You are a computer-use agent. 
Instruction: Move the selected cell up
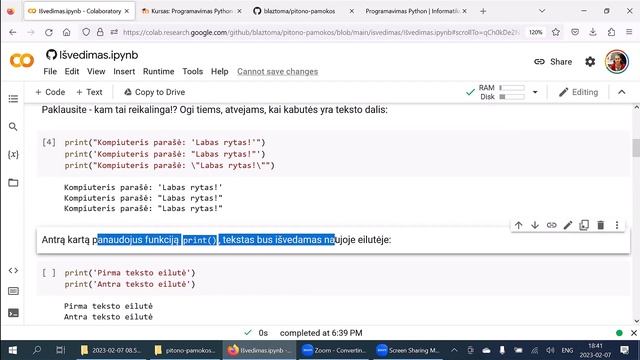click(x=518, y=225)
